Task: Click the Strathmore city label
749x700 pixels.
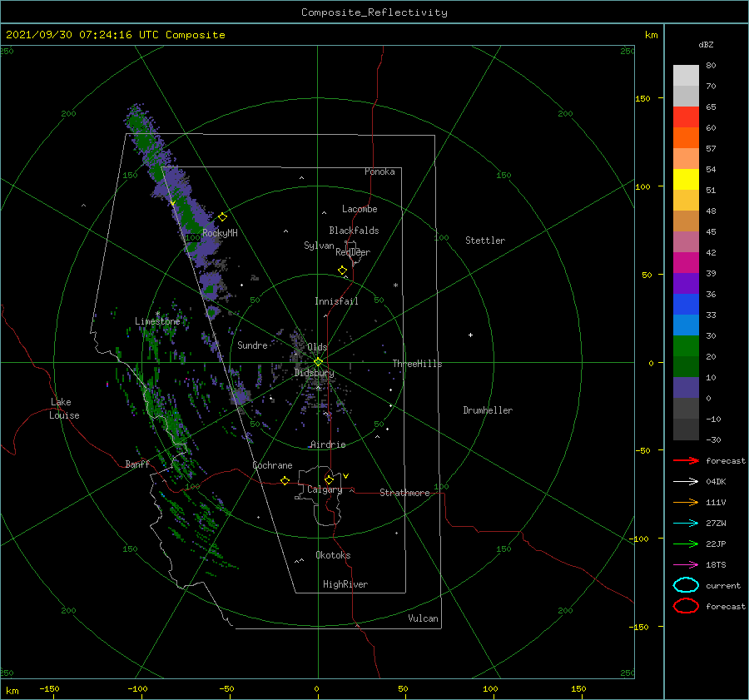Action: pyautogui.click(x=404, y=493)
